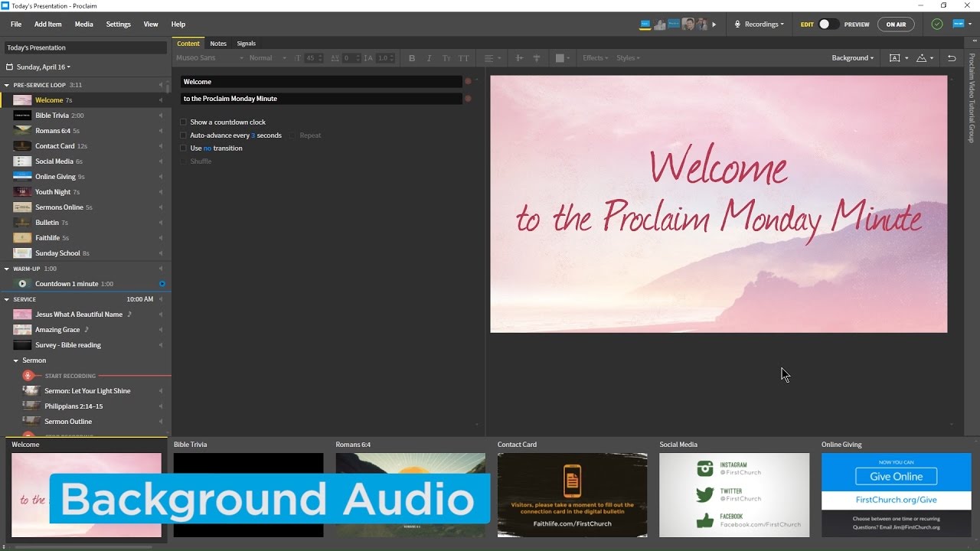Switch to the Signals tab
The height and width of the screenshot is (551, 980).
(x=247, y=44)
